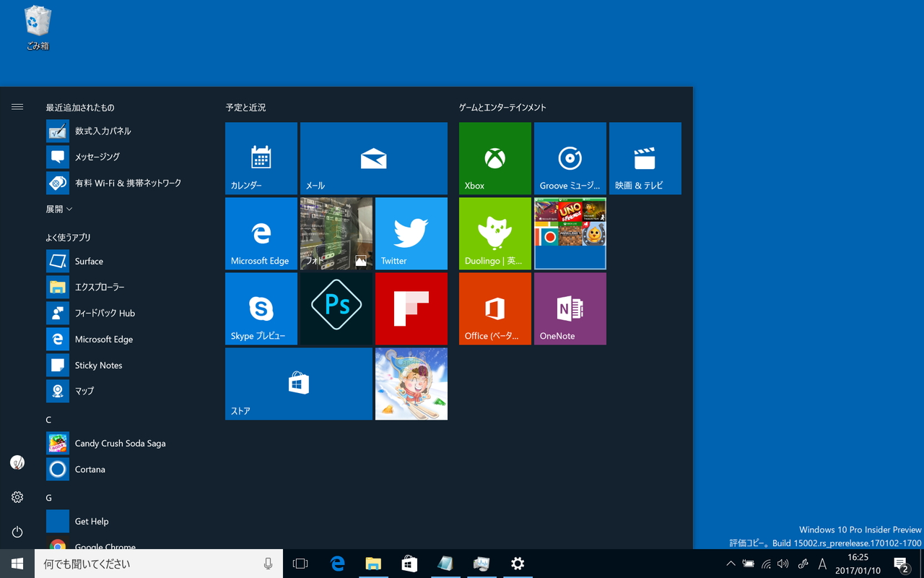Click the letter G section header
The height and width of the screenshot is (578, 924).
click(48, 498)
